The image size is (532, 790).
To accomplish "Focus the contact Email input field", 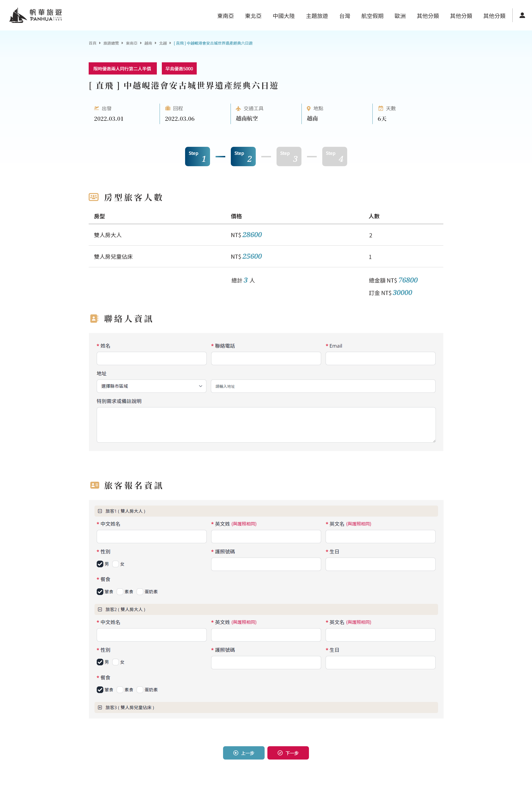I will pyautogui.click(x=380, y=358).
